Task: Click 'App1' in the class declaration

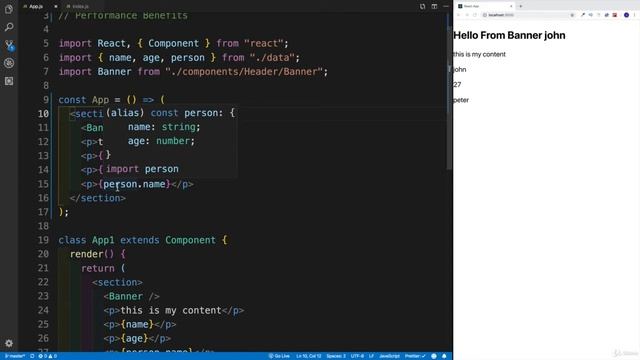Action: (103, 240)
